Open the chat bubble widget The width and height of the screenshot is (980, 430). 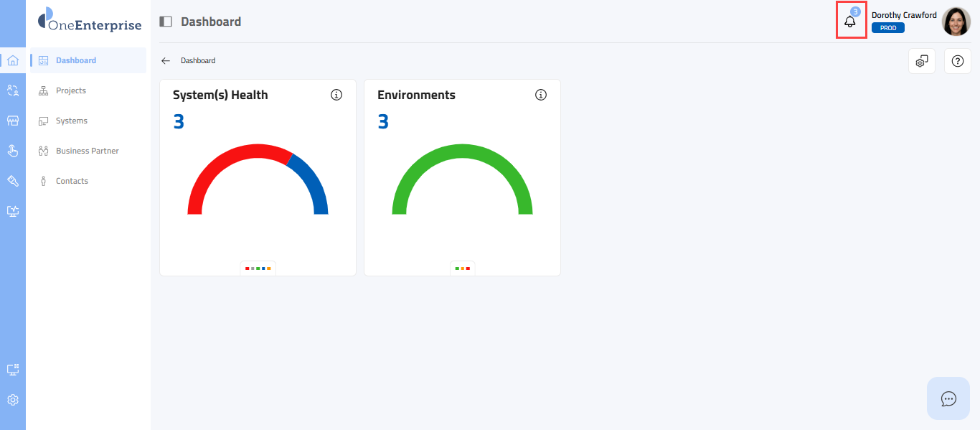(948, 398)
